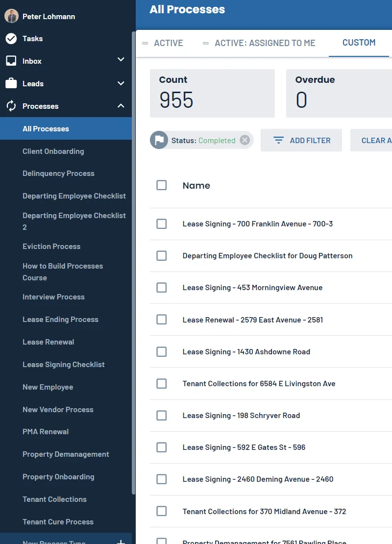Expand the Inbox menu chevron
This screenshot has height=544, width=392.
[x=121, y=59]
